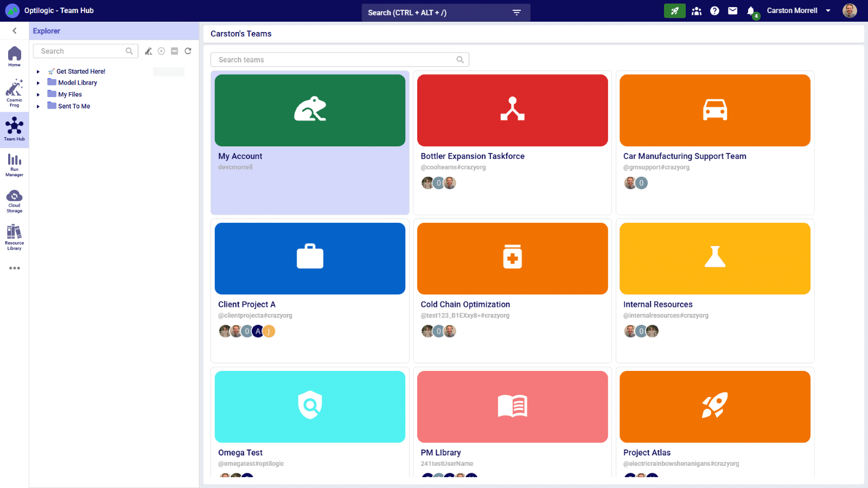Click the Carston Morrell user name
The height and width of the screenshot is (488, 868).
coord(792,10)
